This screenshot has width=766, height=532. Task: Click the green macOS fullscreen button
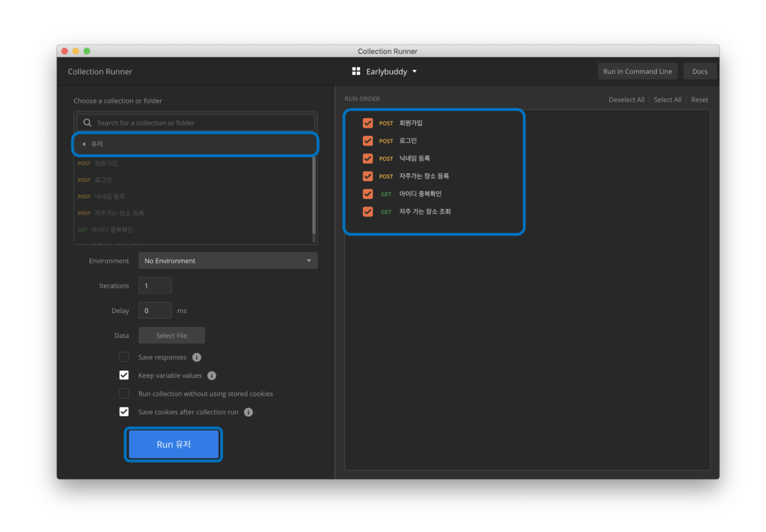87,51
